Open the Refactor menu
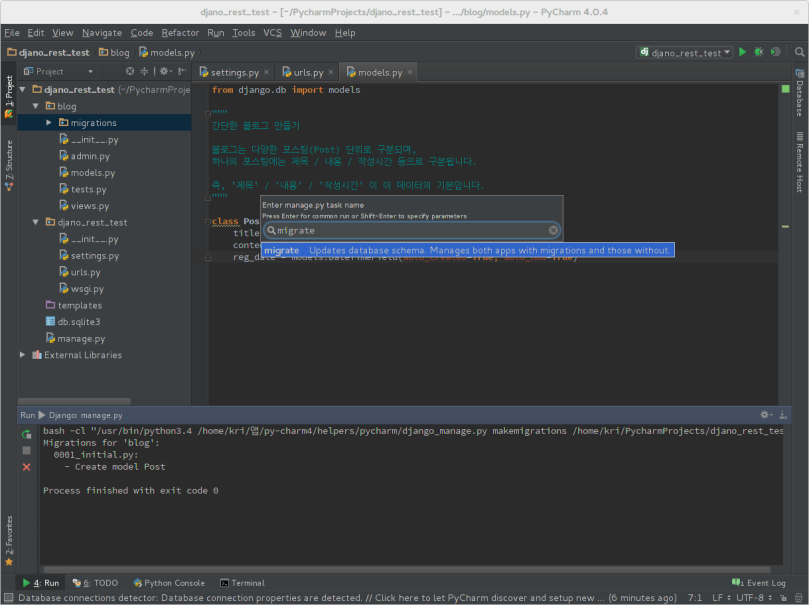This screenshot has width=809, height=605. point(180,33)
